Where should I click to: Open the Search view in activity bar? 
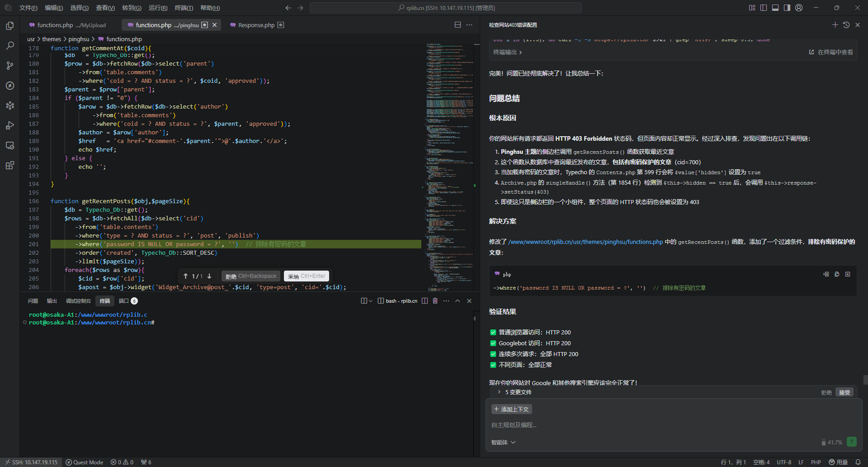click(x=10, y=46)
